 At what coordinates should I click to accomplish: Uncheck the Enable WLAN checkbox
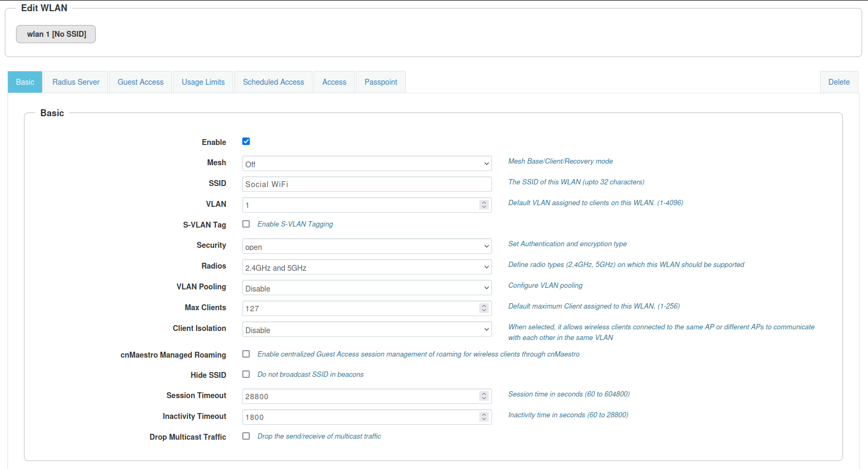click(x=246, y=141)
